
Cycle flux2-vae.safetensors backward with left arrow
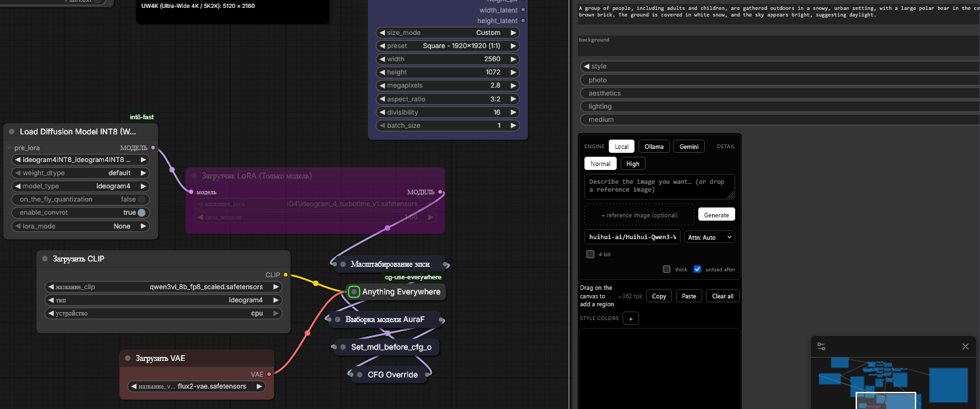(x=134, y=387)
